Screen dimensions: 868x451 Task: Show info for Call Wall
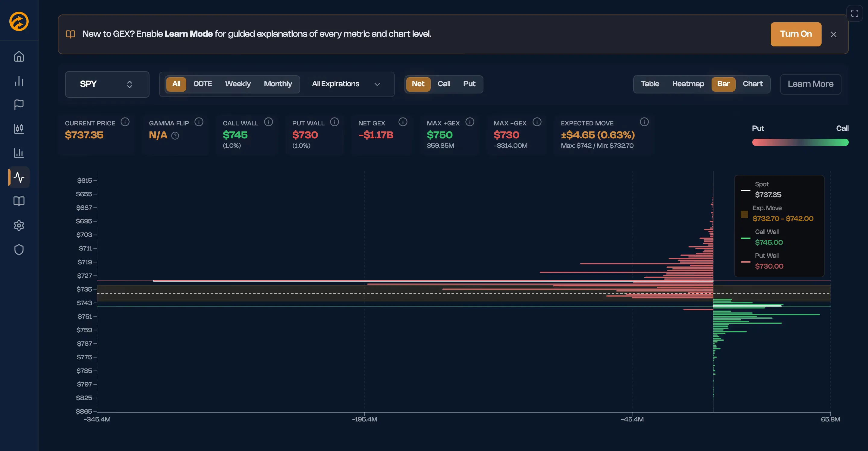[268, 122]
